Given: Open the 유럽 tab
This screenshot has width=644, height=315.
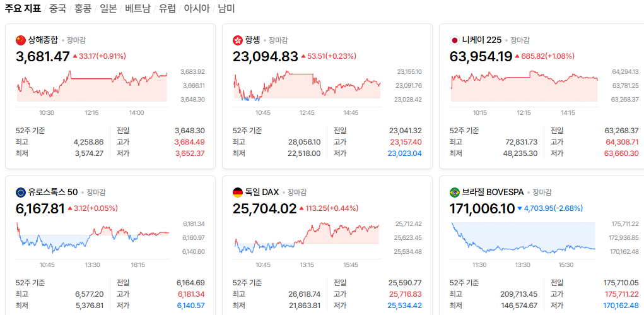Looking at the screenshot, I should (x=167, y=9).
